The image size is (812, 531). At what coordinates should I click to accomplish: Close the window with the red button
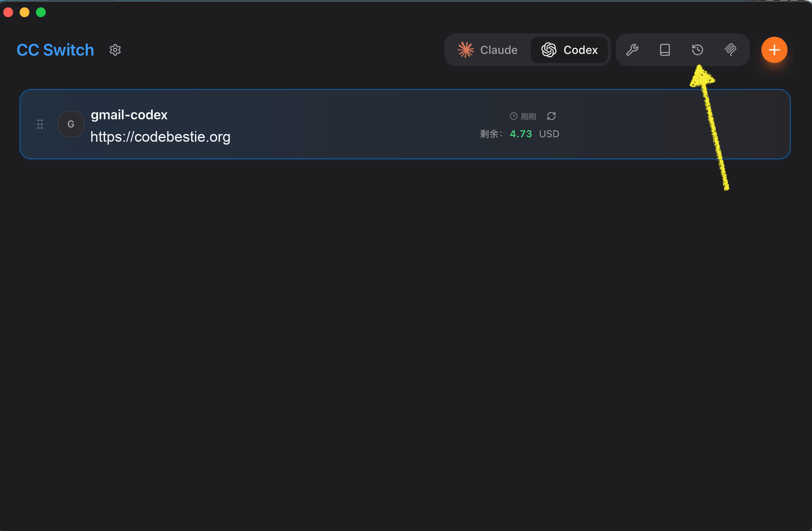point(8,12)
